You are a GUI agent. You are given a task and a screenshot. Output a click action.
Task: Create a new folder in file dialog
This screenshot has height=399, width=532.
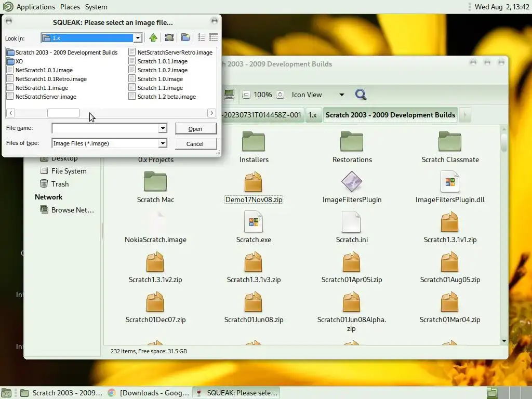[185, 37]
